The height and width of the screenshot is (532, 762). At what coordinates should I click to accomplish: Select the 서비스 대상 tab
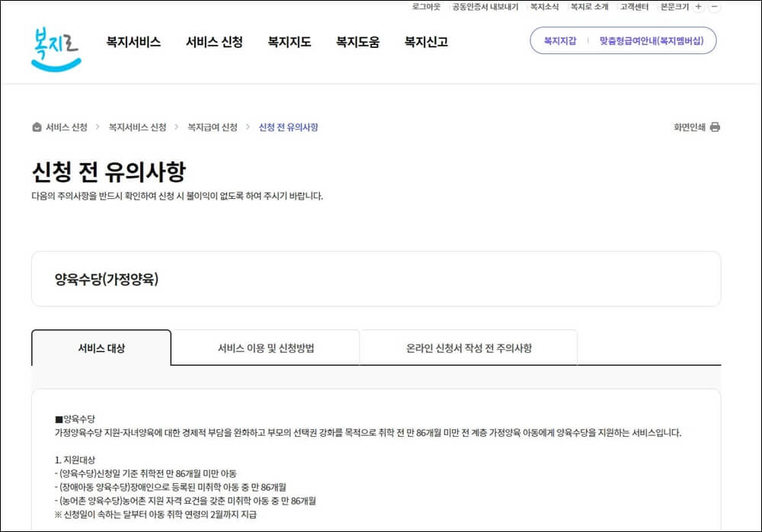coord(101,346)
